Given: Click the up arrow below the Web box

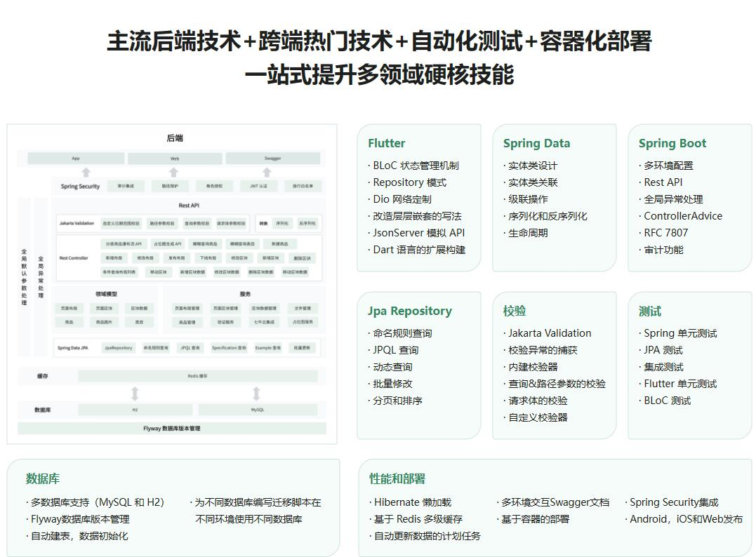Looking at the screenshot, I should (174, 172).
